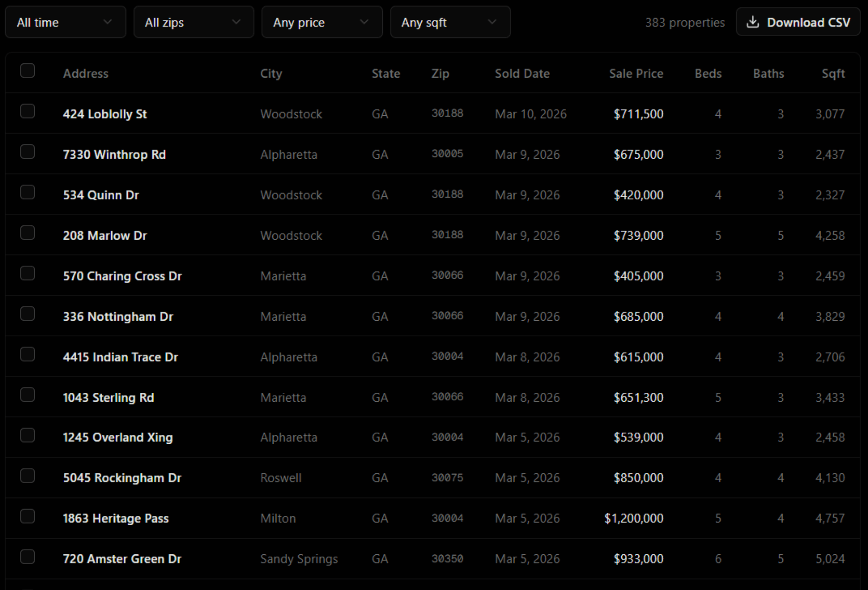Check the 1863 Heritage Pass row checkbox
Viewport: 868px width, 590px height.
28,516
